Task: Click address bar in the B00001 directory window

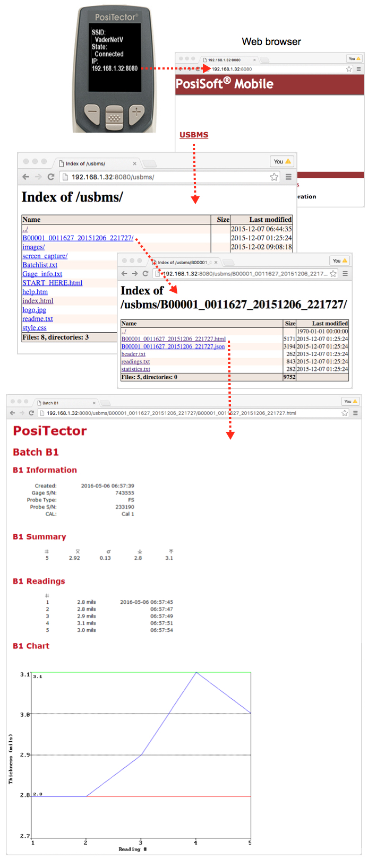Action: [245, 274]
